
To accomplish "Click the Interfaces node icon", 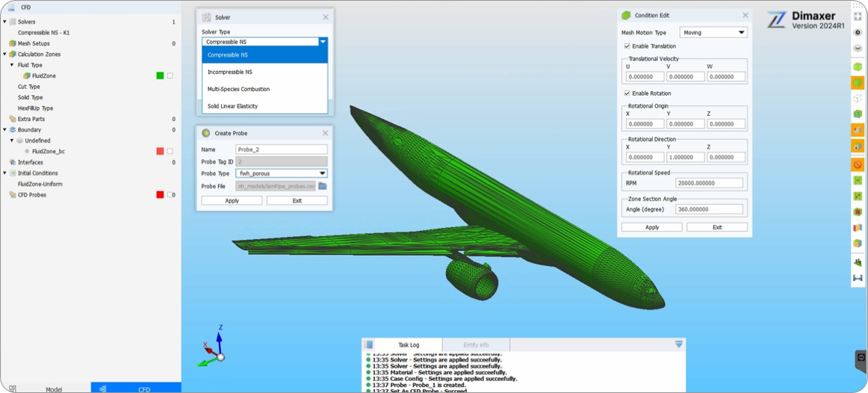I will (x=13, y=162).
